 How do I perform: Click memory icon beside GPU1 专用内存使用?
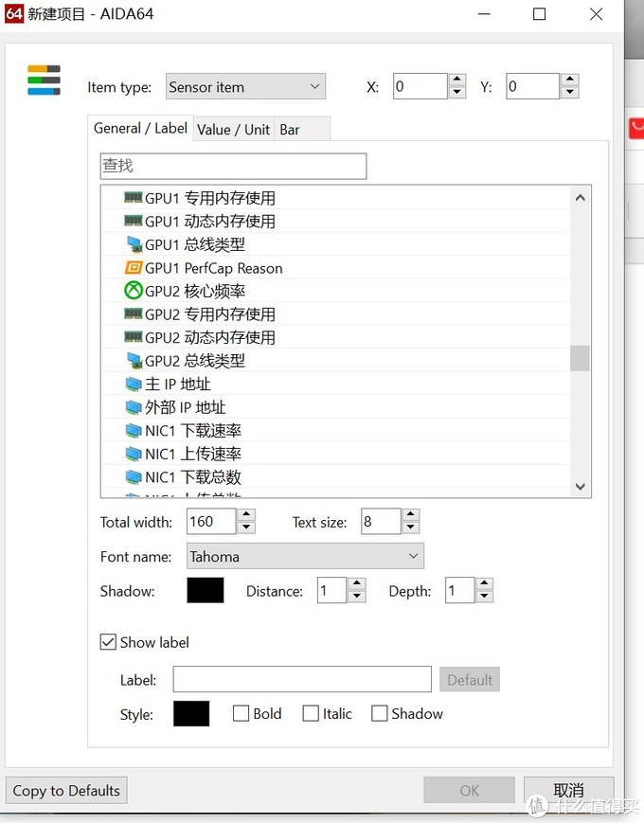tap(134, 198)
